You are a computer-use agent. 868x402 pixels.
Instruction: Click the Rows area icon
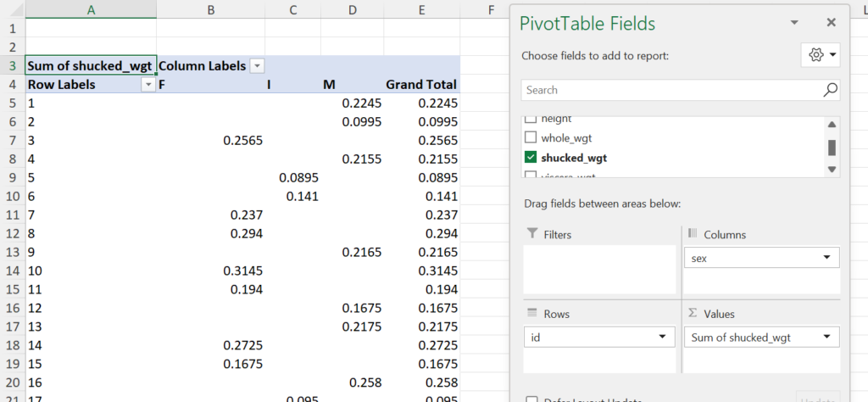[x=532, y=314]
